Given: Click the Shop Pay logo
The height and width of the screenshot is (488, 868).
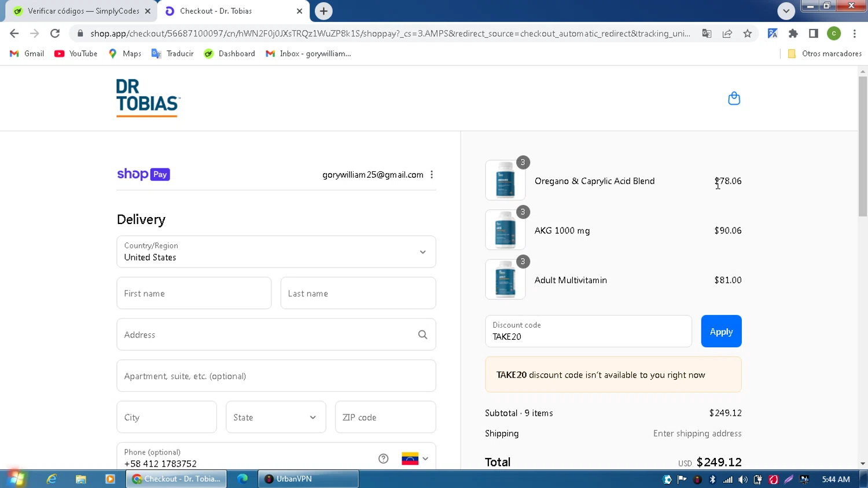Looking at the screenshot, I should (x=144, y=174).
